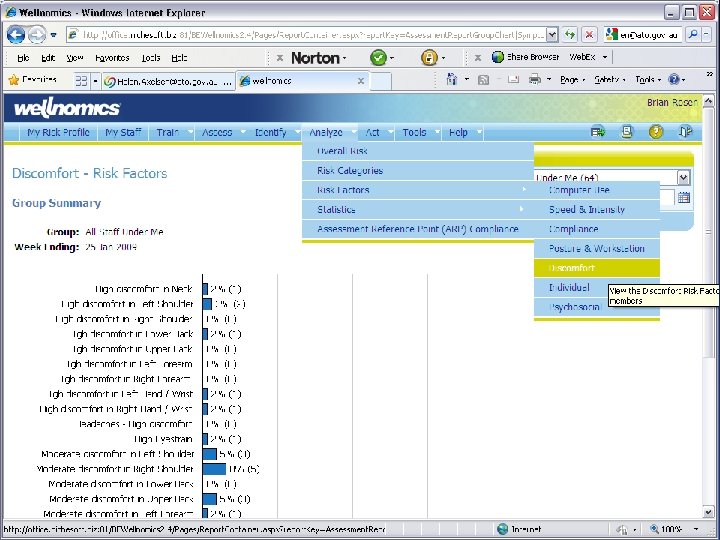This screenshot has height=540, width=720.
Task: Click the Wellnomics logout door icon
Action: point(685,132)
